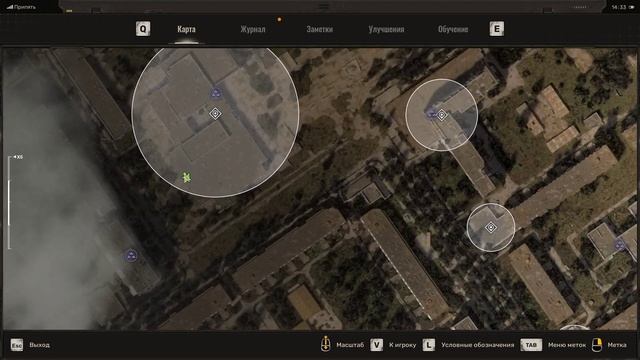This screenshot has height=360, width=640.
Task: Open the Обучение tab
Action: 453,29
